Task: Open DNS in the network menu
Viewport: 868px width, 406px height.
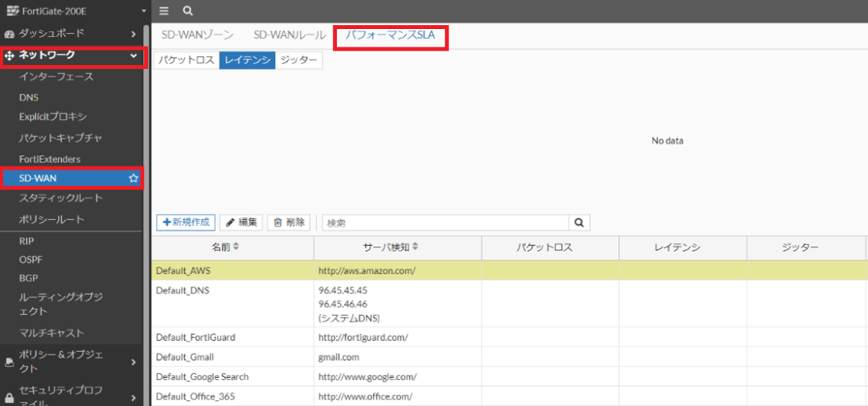Action: (x=29, y=97)
